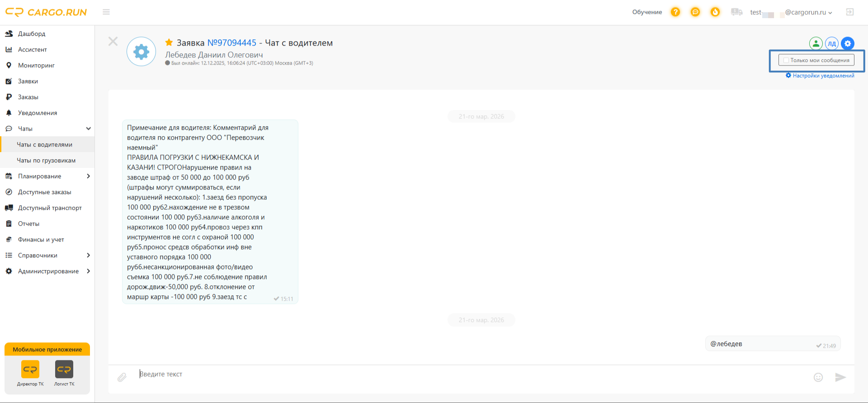Open the help question mark icon
868x403 pixels.
click(x=675, y=12)
